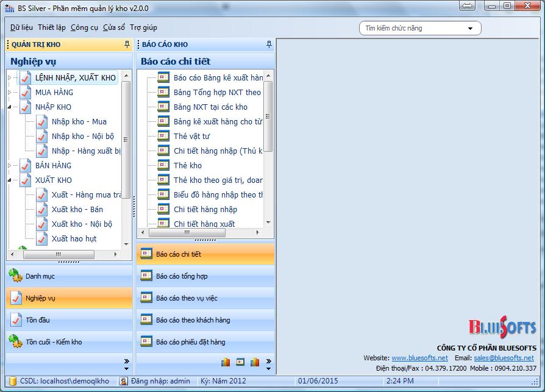545x392 pixels.
Task: Click the user login icon in status bar
Action: [124, 381]
